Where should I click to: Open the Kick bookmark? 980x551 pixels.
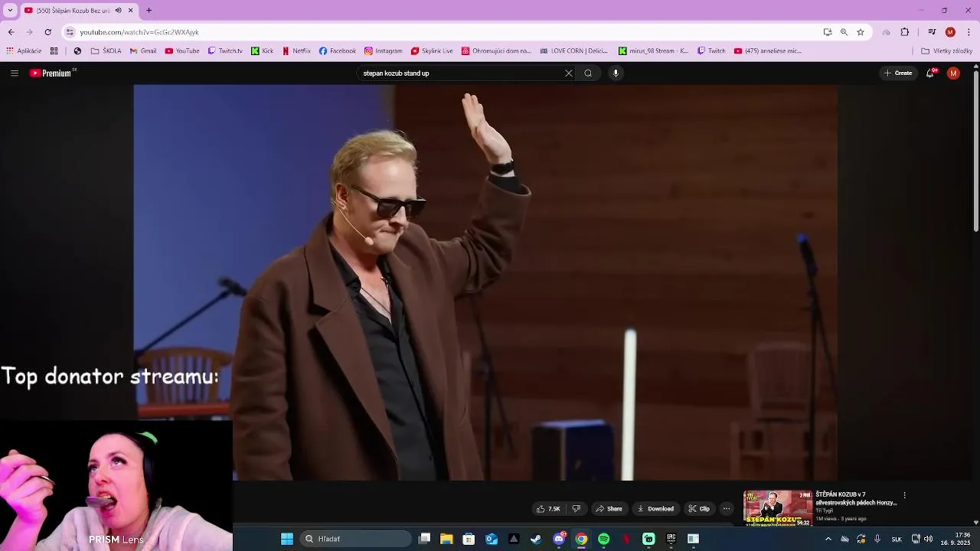point(263,51)
